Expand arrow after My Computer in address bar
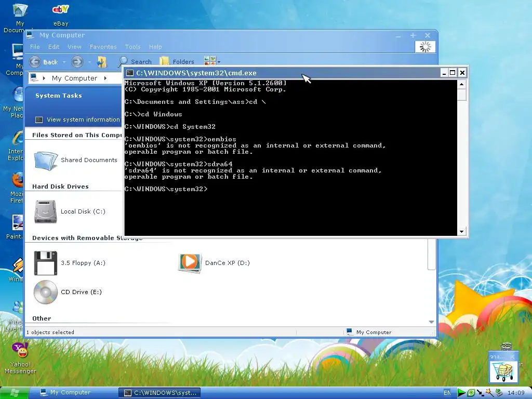Screen dimensions: 532x399 pyautogui.click(x=105, y=78)
